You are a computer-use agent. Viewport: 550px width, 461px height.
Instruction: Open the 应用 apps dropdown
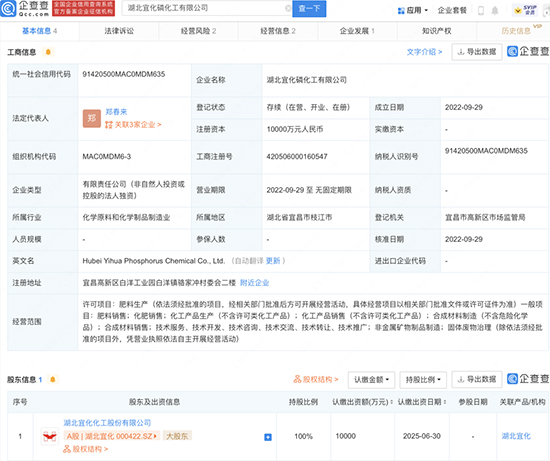pyautogui.click(x=413, y=11)
